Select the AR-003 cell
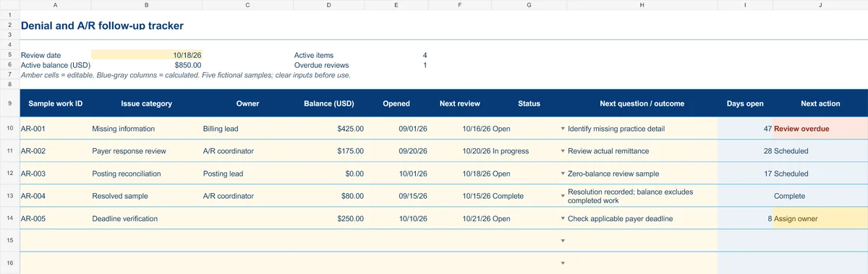The image size is (868, 274). 56,174
